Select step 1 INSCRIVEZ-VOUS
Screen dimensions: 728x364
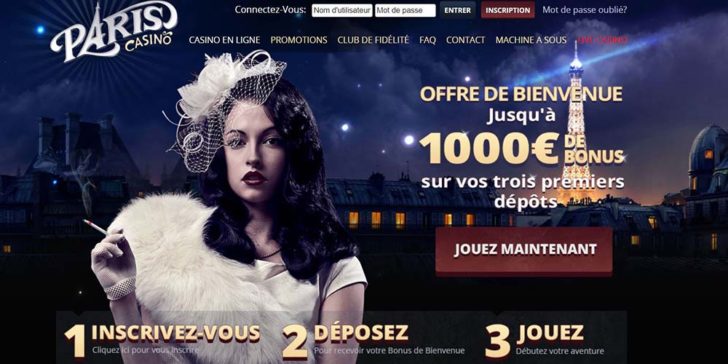[x=176, y=333]
